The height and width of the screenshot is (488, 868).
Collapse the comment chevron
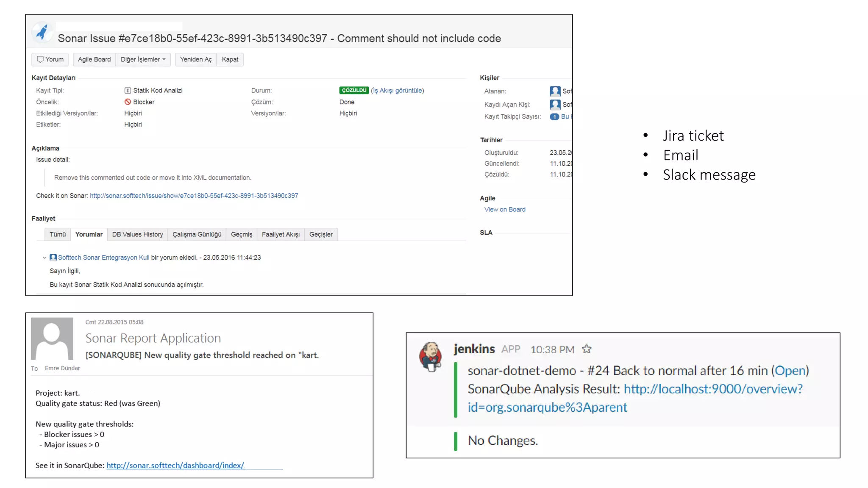click(44, 258)
